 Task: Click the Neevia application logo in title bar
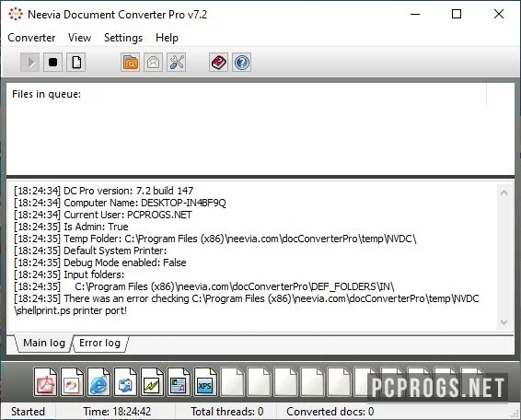tap(16, 14)
